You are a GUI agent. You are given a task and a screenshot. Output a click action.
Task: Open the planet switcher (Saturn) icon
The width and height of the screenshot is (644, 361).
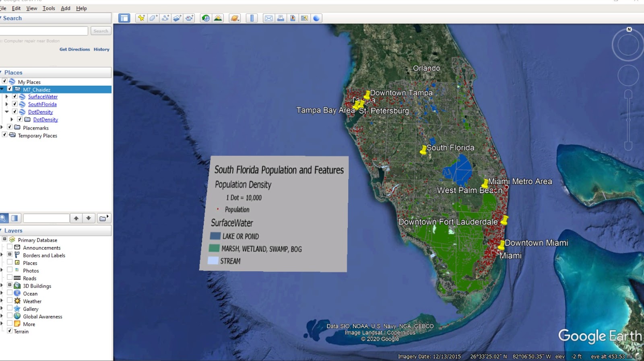point(235,18)
